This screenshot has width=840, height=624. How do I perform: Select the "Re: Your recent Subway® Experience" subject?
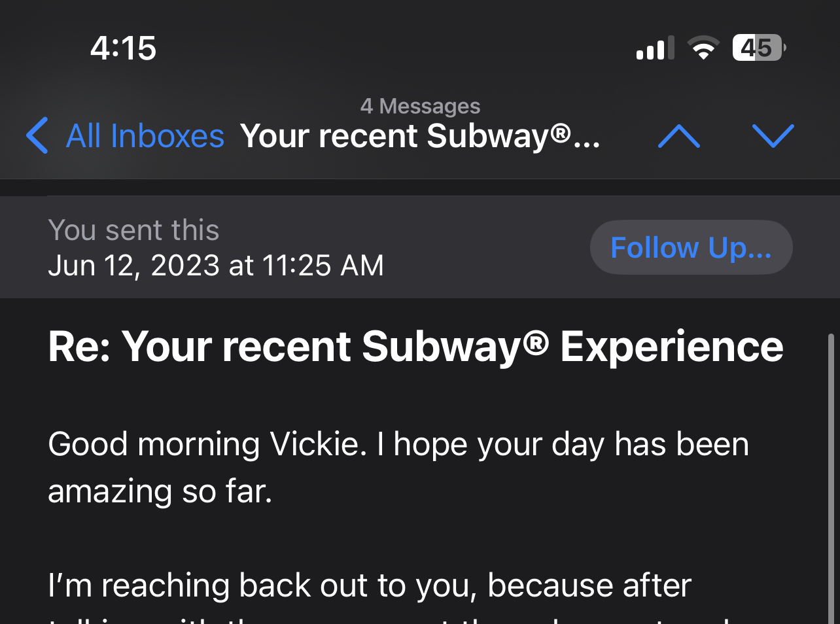click(x=415, y=346)
